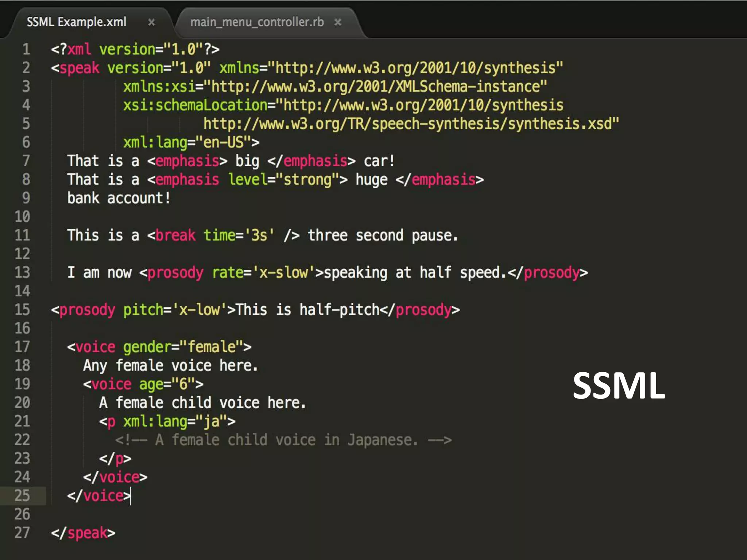Close the SSML Example.xml tab
The width and height of the screenshot is (747, 560).
pyautogui.click(x=152, y=22)
